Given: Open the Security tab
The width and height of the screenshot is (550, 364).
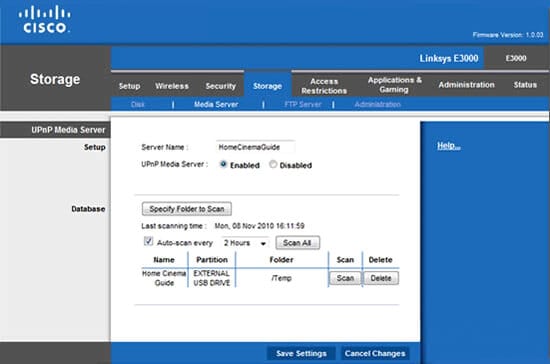Looking at the screenshot, I should tap(221, 86).
